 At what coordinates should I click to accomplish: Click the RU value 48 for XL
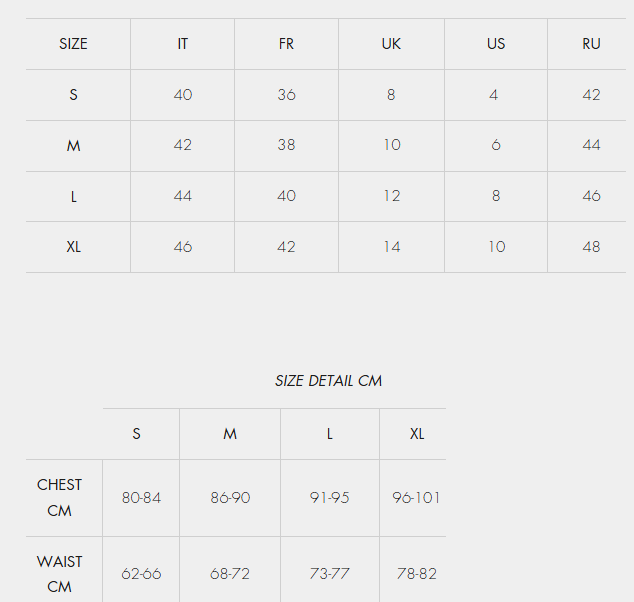[x=591, y=247]
